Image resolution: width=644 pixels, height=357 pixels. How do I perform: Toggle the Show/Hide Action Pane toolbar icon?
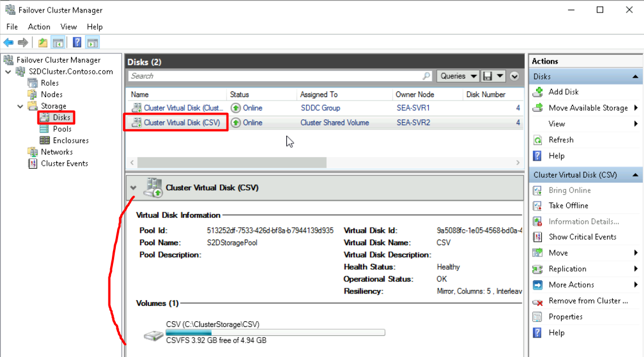tap(93, 42)
